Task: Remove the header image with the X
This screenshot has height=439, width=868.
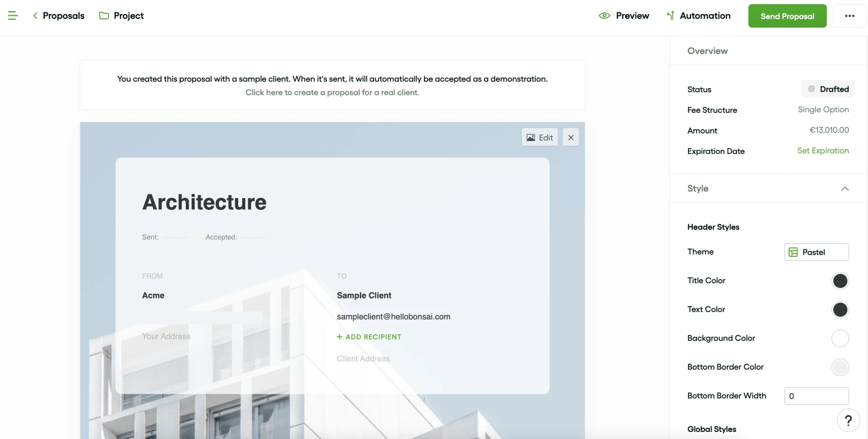Action: [x=570, y=137]
